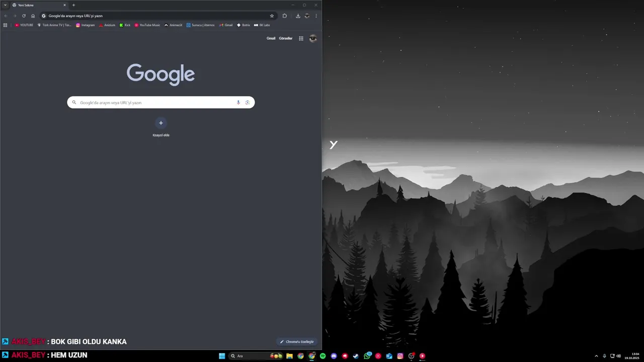The width and height of the screenshot is (644, 362).
Task: Go to Chrome home page icon
Action: tap(33, 16)
